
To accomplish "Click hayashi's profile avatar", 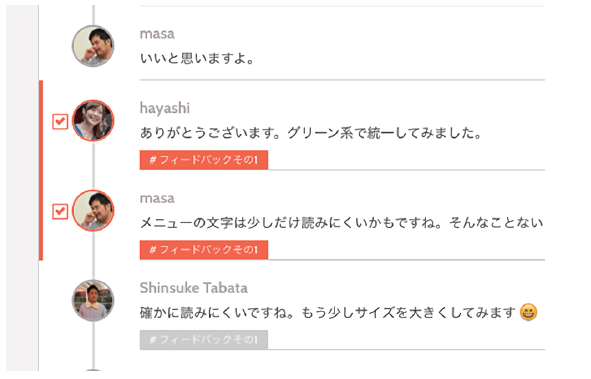I will pos(93,121).
